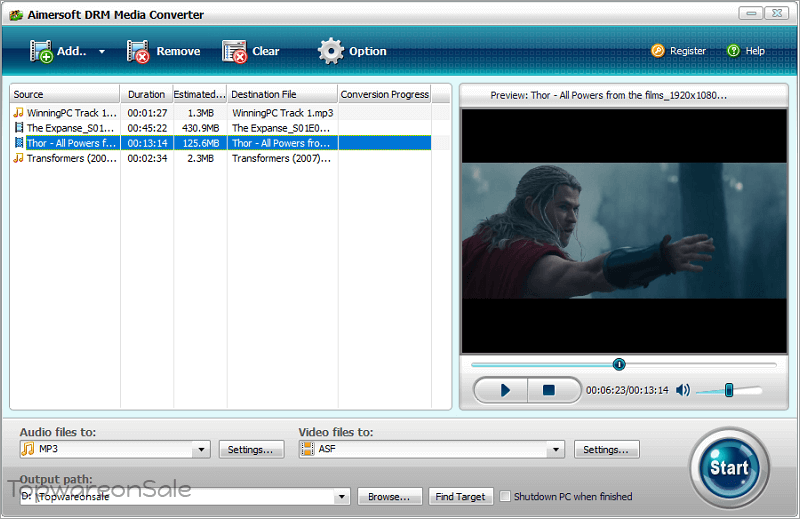Screen dimensions: 800x519
Task: Click the music icon of WinningPC Track row
Action: 19,112
